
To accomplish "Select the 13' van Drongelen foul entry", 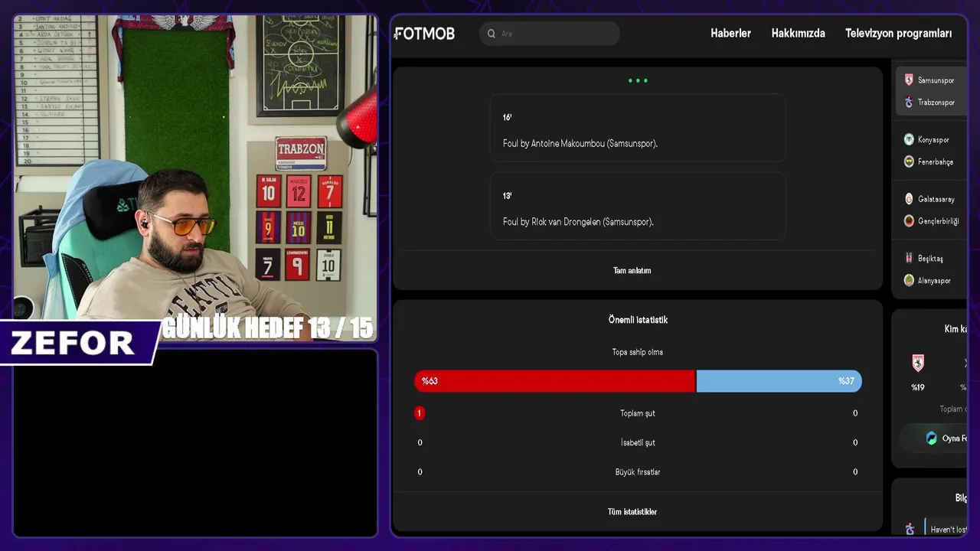I will (x=638, y=206).
